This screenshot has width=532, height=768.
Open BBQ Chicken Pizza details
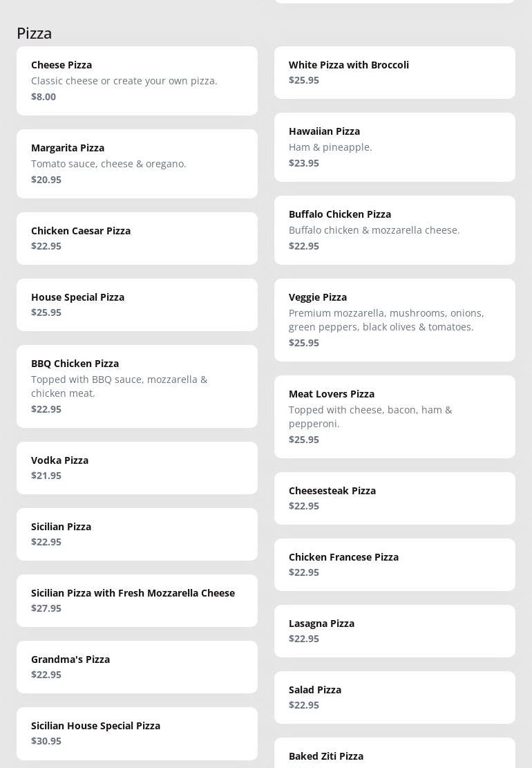137,386
